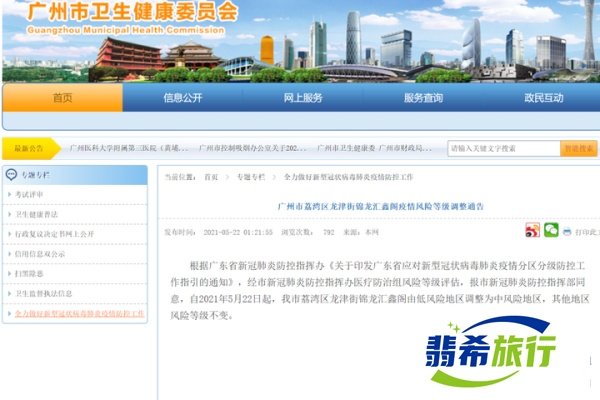Open the red underlined 全力做好新型冠状病毒肺炎疫情防控工作 sidebar link
The width and height of the screenshot is (600, 400).
(x=80, y=313)
